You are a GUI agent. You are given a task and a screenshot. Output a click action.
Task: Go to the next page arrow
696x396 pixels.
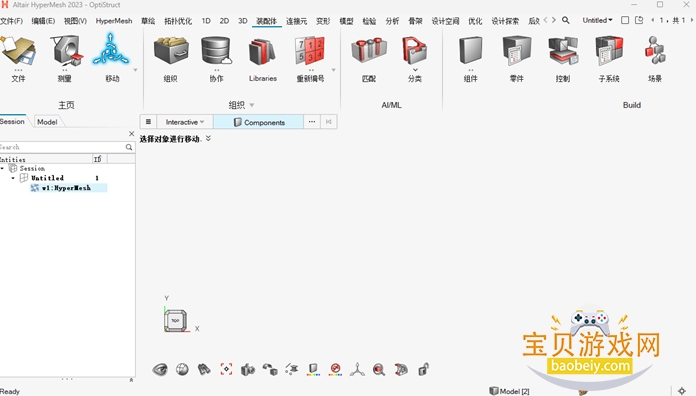[x=692, y=20]
